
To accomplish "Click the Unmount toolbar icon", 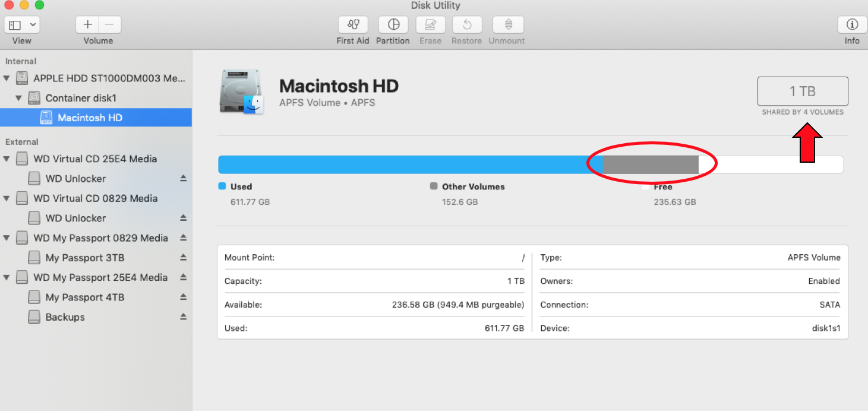I will (x=507, y=25).
